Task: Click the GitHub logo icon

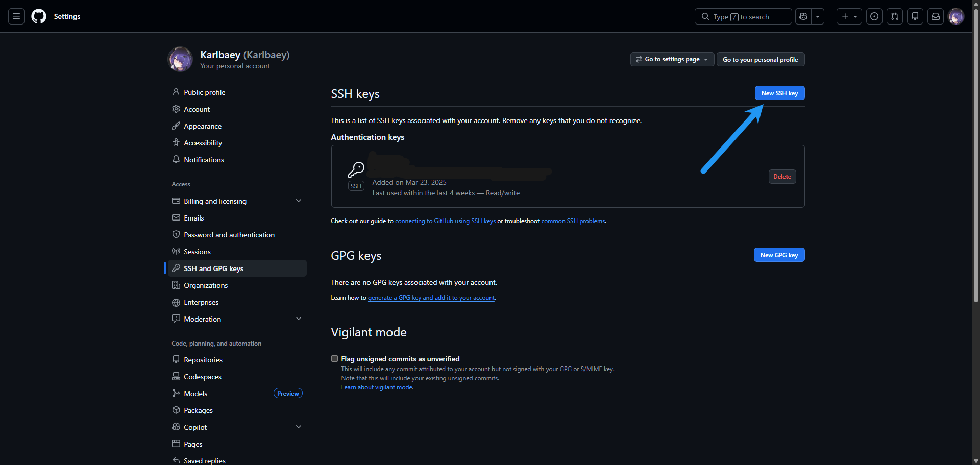Action: coord(39,16)
